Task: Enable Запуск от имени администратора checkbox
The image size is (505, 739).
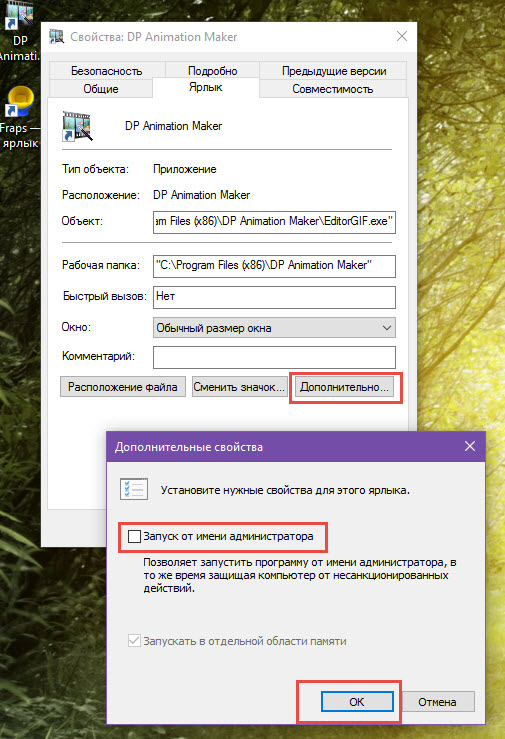Action: (x=134, y=536)
